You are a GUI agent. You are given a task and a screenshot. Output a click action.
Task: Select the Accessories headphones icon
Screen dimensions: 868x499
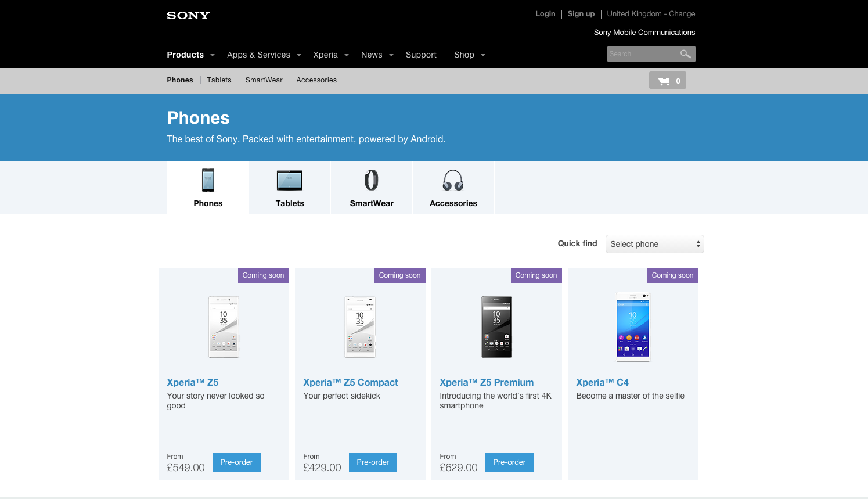point(453,181)
